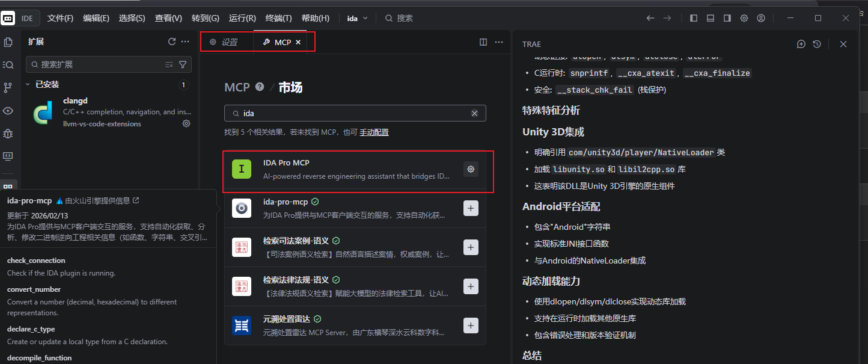The height and width of the screenshot is (364, 868).
Task: Open extensions panel more actions menu
Action: [x=185, y=42]
